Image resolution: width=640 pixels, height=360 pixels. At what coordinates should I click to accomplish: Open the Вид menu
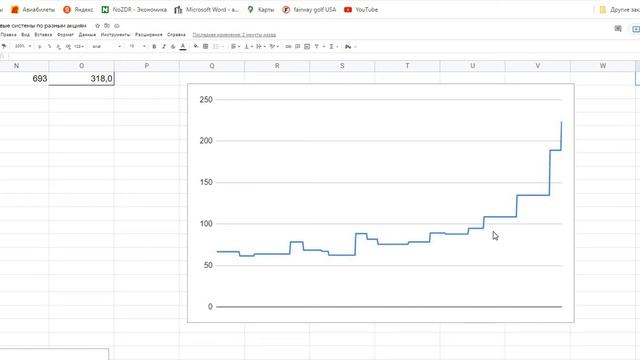(25, 35)
